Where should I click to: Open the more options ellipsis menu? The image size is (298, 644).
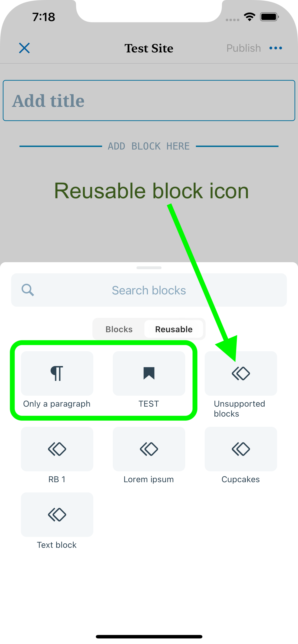[276, 48]
